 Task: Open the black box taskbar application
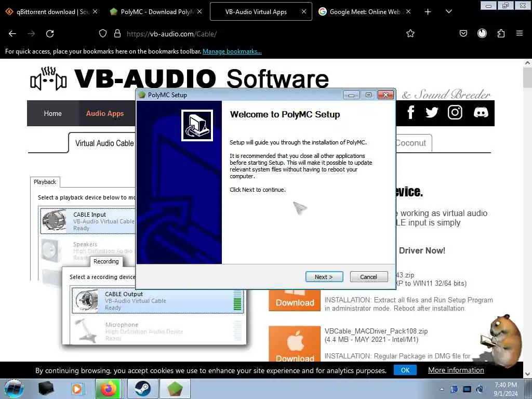point(46,389)
